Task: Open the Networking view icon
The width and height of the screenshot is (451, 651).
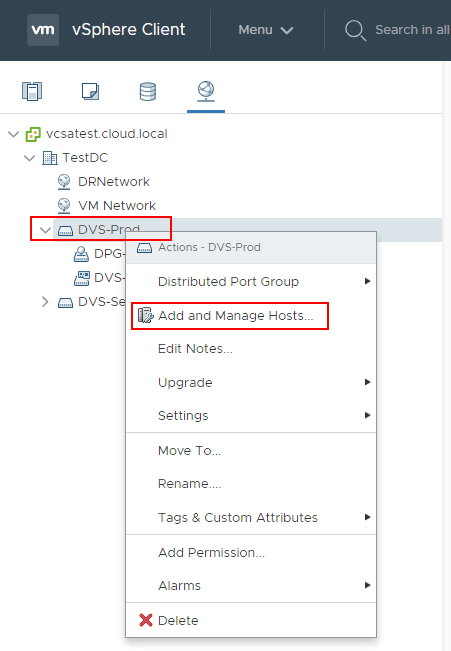Action: pos(206,91)
